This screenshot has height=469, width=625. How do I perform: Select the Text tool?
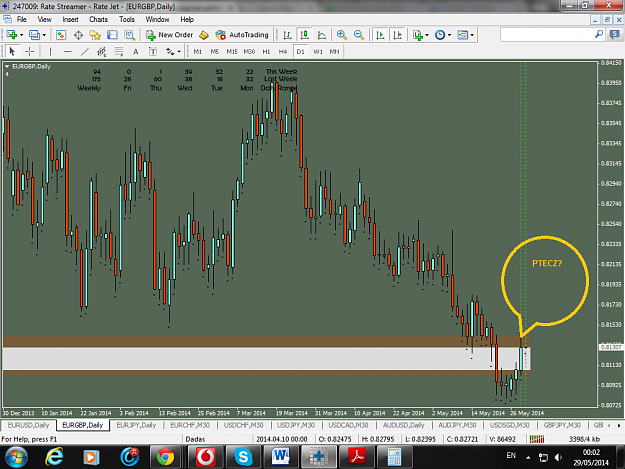click(x=136, y=51)
